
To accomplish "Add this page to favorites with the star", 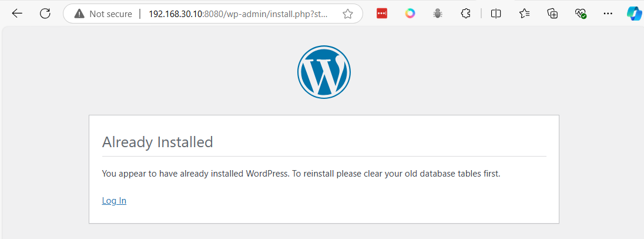I will coord(348,14).
